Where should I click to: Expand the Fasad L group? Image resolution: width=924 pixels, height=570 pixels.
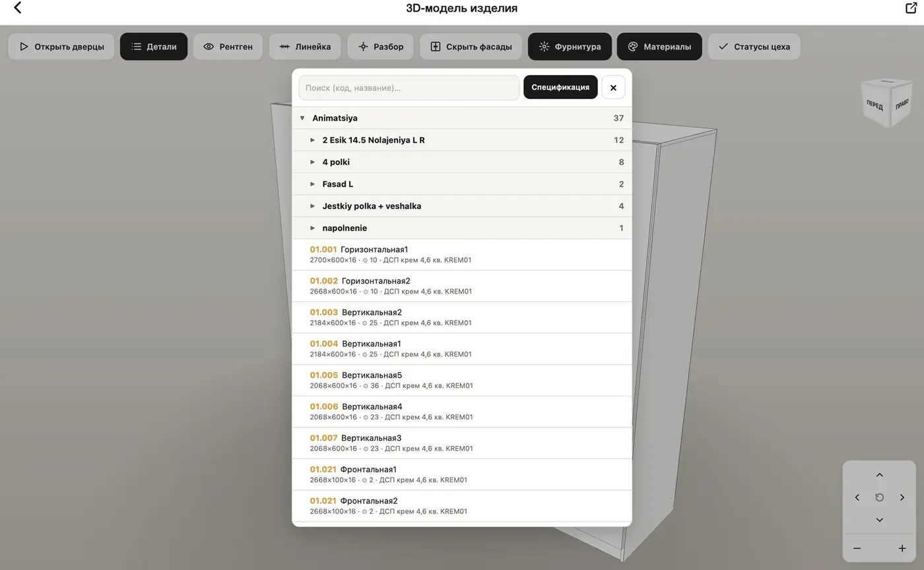(x=462, y=184)
